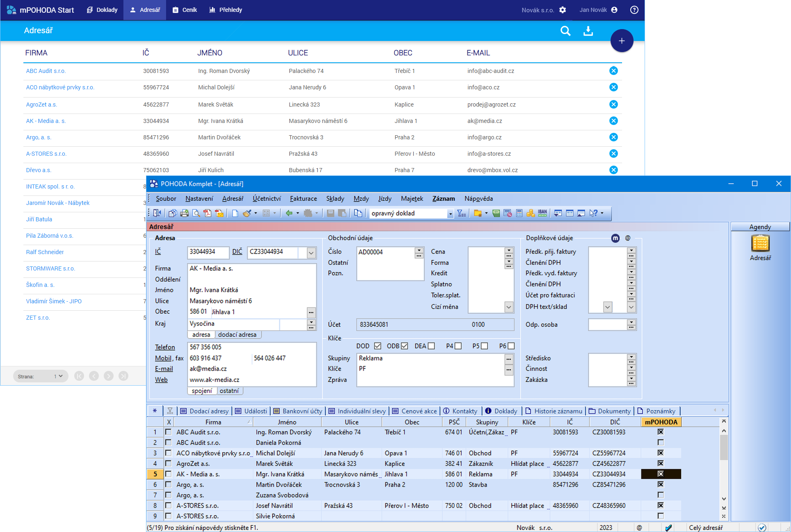Sort table by the Firma column header
This screenshot has width=791, height=532.
(x=213, y=422)
